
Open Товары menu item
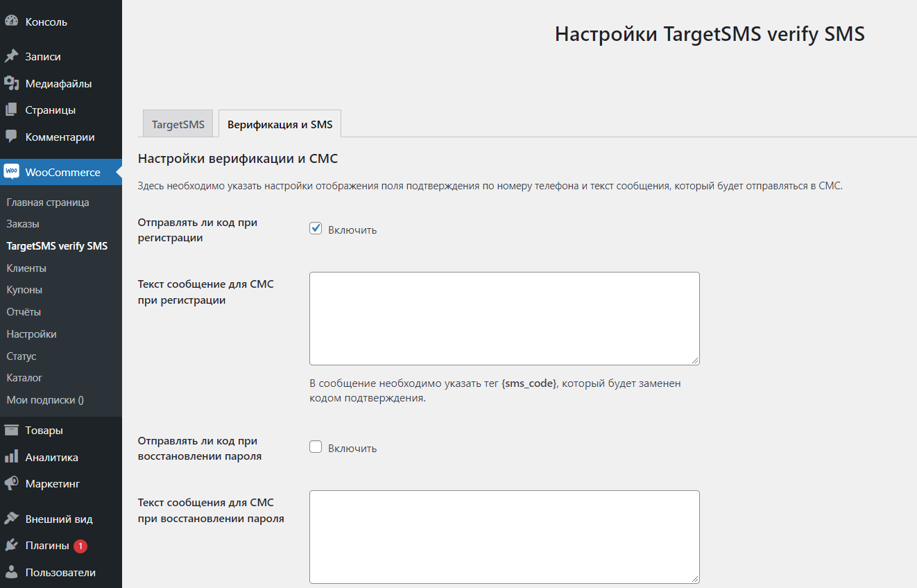[61, 430]
